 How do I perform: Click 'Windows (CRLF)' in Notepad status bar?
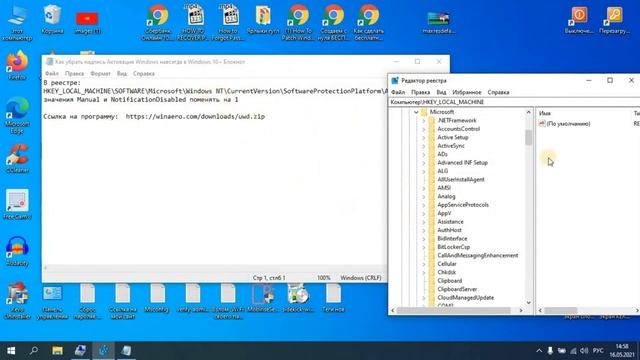click(x=361, y=278)
